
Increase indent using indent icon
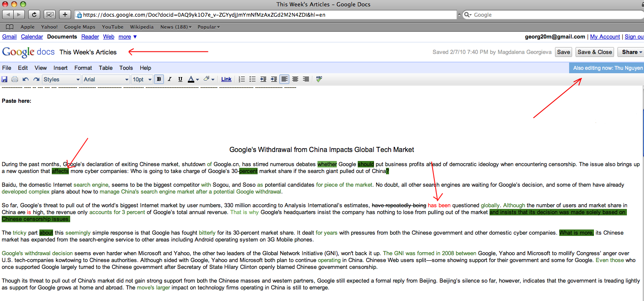click(274, 79)
